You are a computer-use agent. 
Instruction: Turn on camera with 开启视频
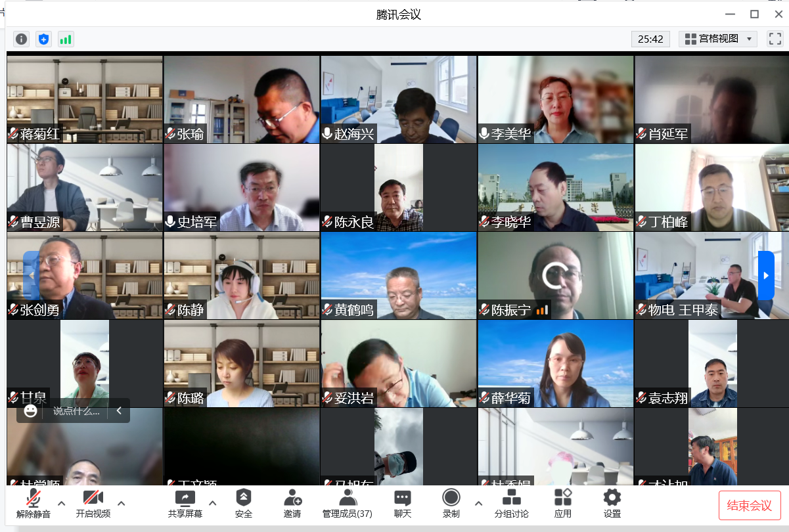pos(93,504)
